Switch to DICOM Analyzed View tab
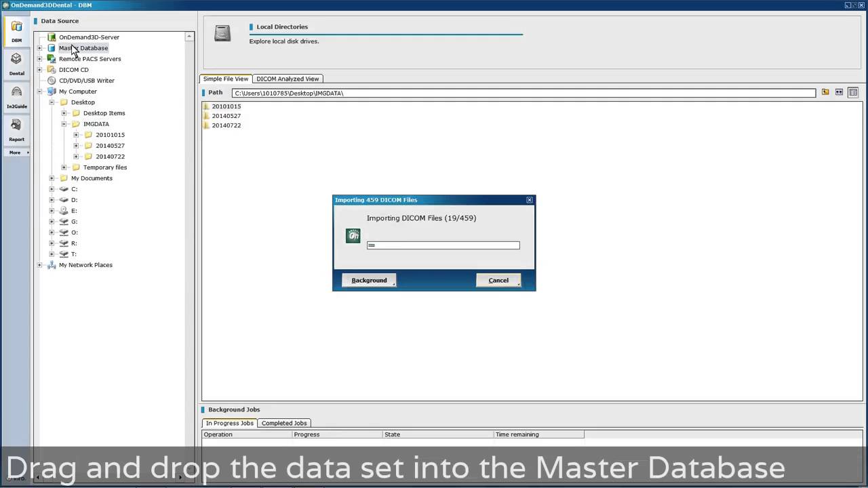This screenshot has width=868, height=488. coord(288,79)
